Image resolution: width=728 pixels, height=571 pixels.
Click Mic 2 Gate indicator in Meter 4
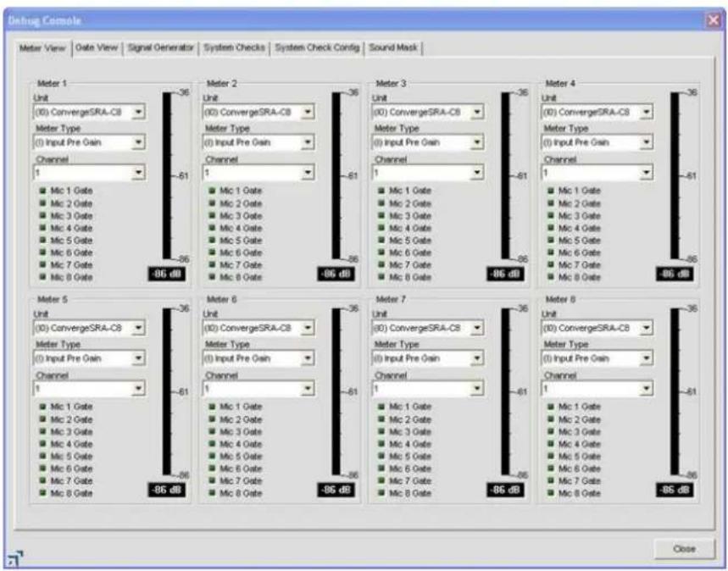551,202
